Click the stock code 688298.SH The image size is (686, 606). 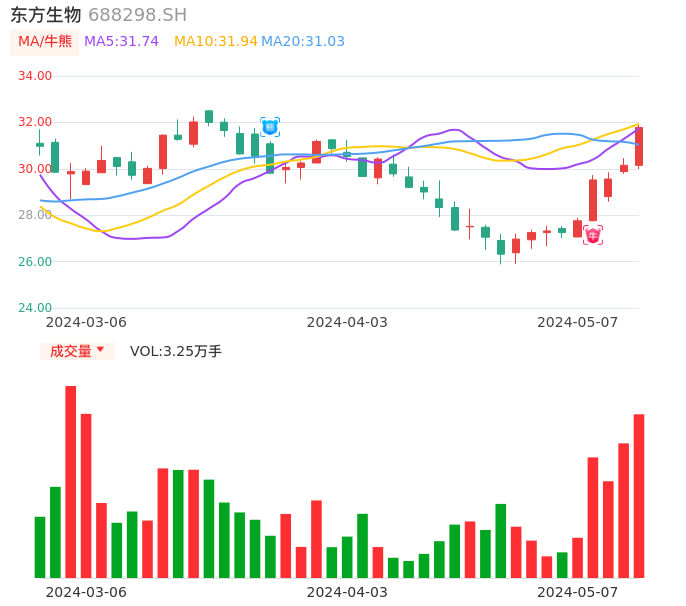coord(137,15)
